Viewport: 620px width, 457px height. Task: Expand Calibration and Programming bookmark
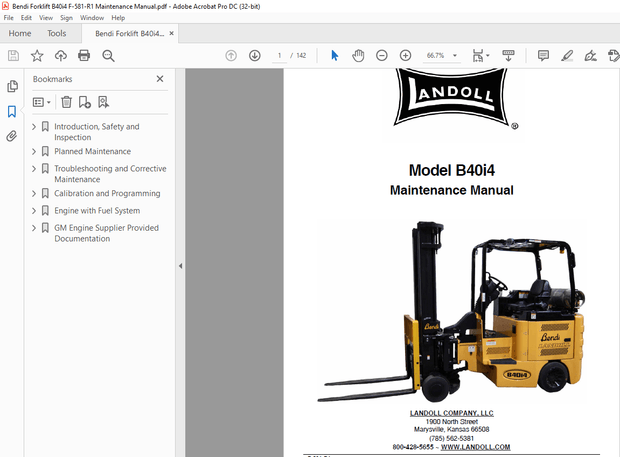[34, 193]
